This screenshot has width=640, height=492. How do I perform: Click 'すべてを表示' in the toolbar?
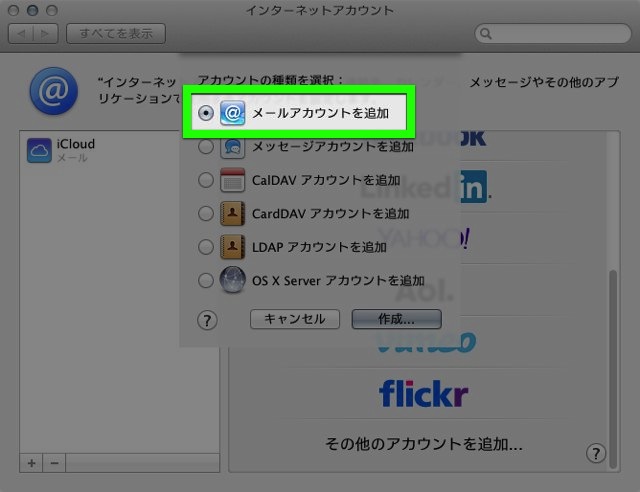pos(116,33)
